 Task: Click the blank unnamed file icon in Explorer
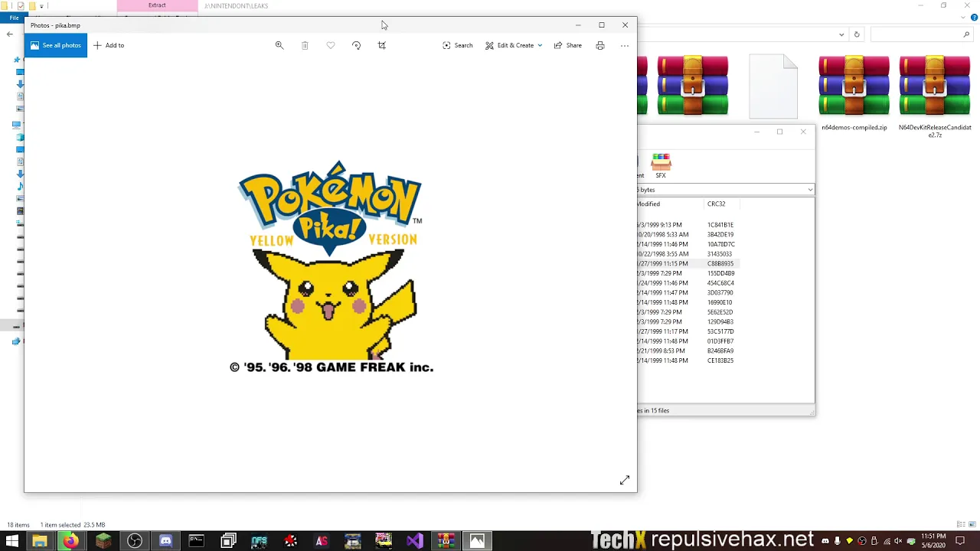tap(773, 86)
